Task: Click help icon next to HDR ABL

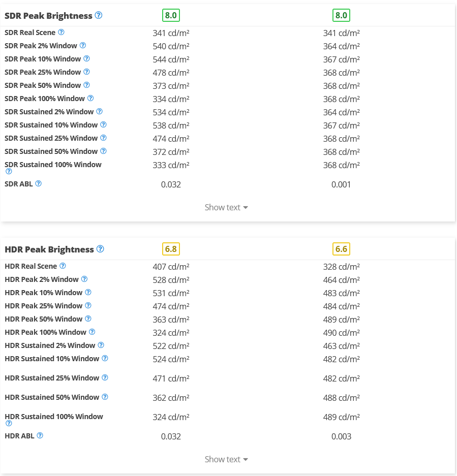Action: [x=40, y=435]
